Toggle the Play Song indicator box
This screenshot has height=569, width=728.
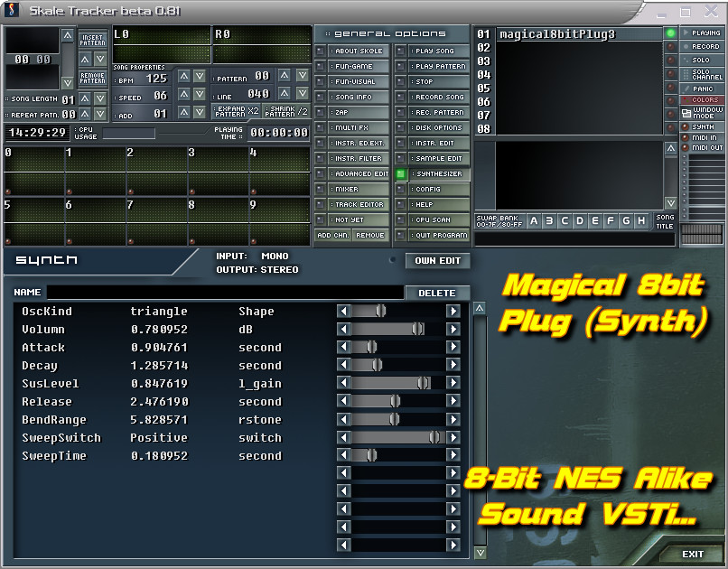401,51
